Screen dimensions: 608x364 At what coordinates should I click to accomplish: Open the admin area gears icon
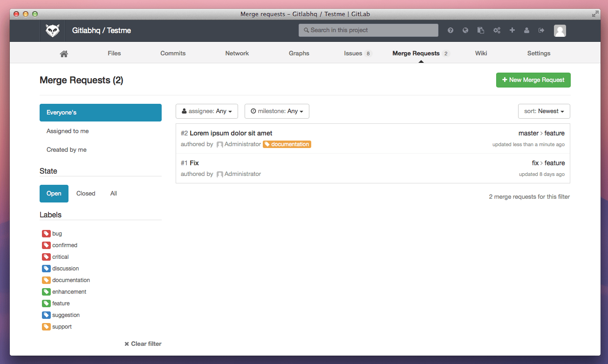coord(497,30)
